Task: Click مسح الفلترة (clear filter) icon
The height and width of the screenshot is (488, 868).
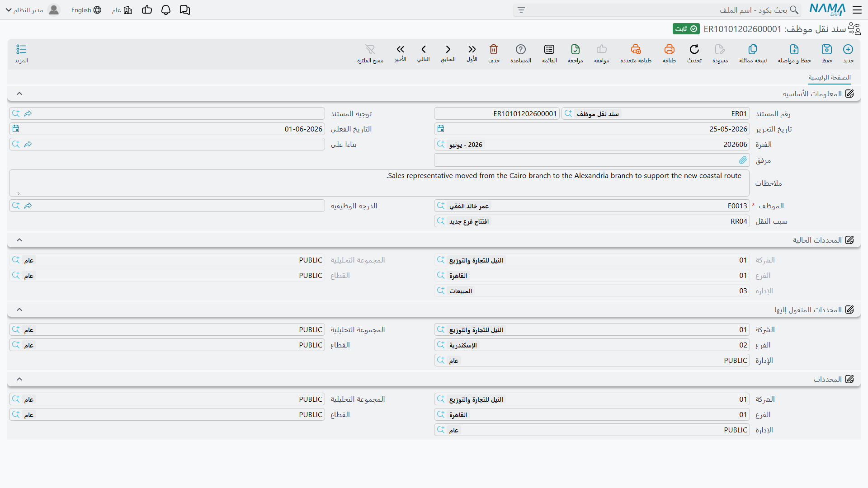Action: (x=370, y=49)
